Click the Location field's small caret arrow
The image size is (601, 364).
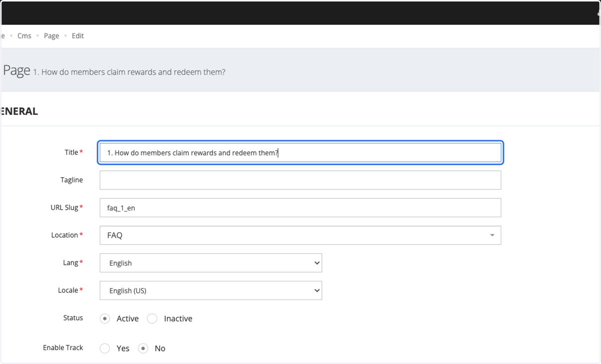point(492,235)
